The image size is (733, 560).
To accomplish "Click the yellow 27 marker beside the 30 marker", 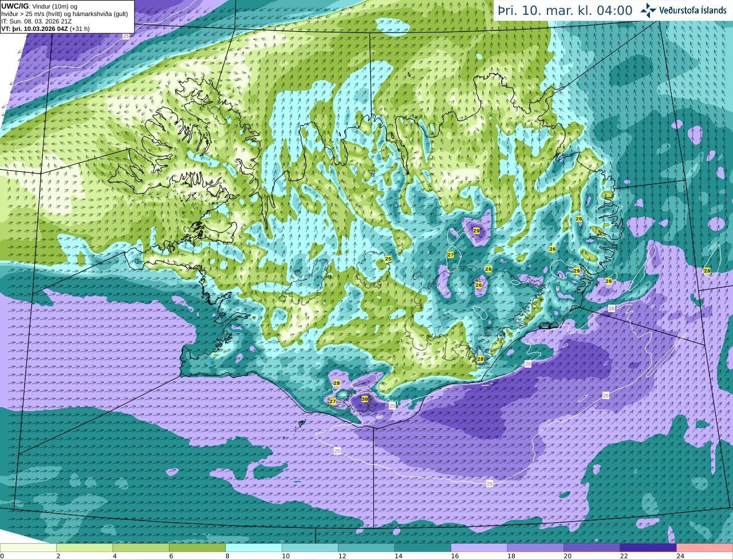I will tap(333, 401).
